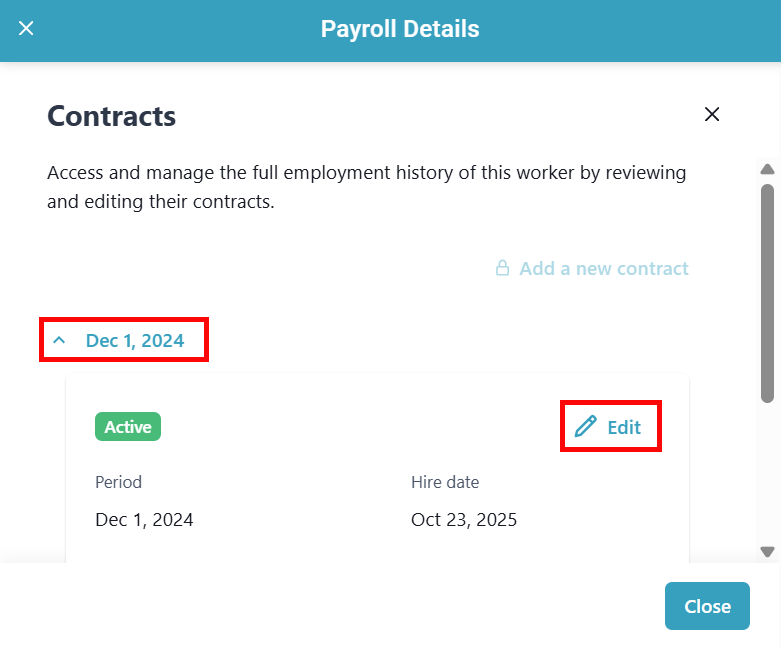Click the Dec 1, 2024 contract header label

point(135,340)
